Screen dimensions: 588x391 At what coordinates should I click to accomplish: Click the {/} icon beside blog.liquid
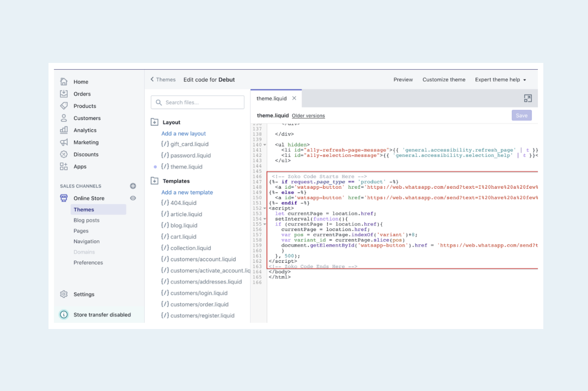click(165, 225)
